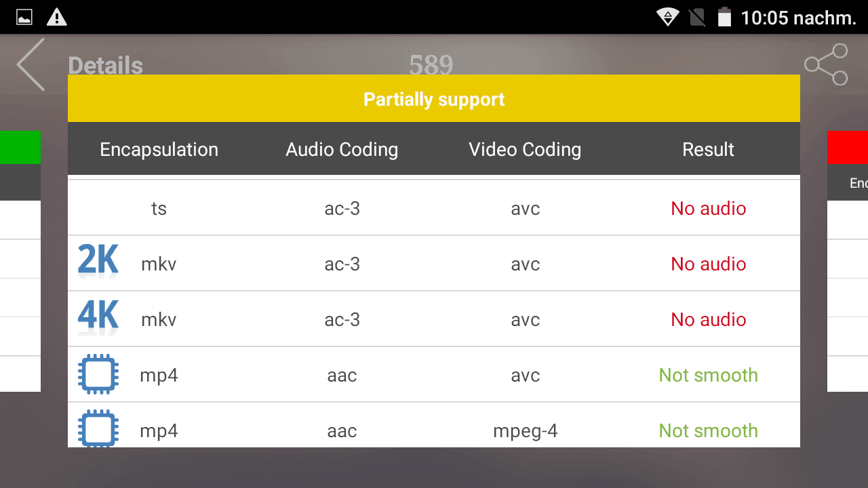The image size is (868, 488).
Task: Tap Not smooth result for mpeg-4
Action: 709,430
